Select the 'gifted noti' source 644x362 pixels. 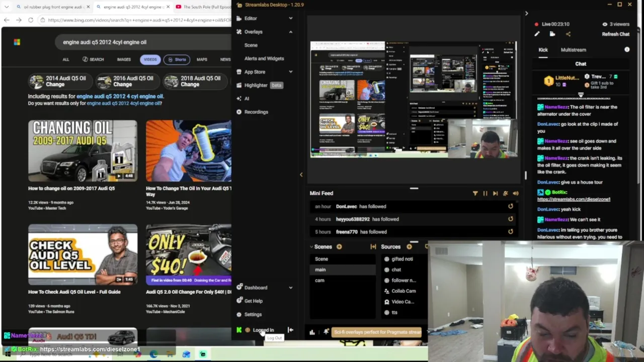click(403, 259)
